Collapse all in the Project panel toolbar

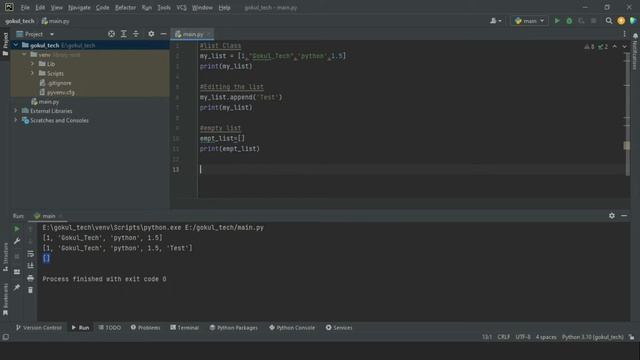point(136,34)
